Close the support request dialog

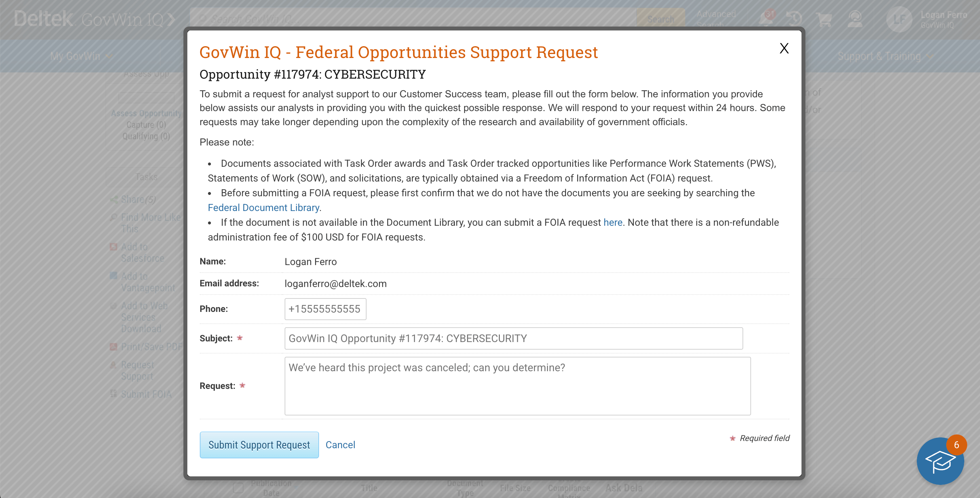[x=784, y=48]
